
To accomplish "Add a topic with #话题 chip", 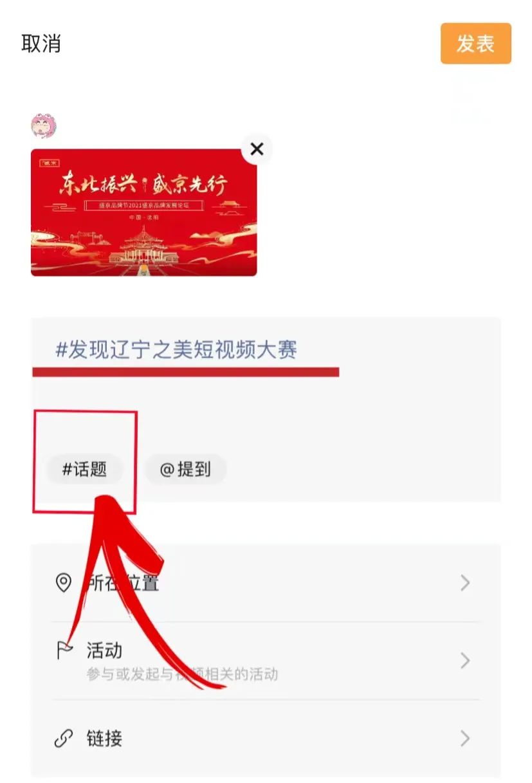I will pyautogui.click(x=84, y=470).
